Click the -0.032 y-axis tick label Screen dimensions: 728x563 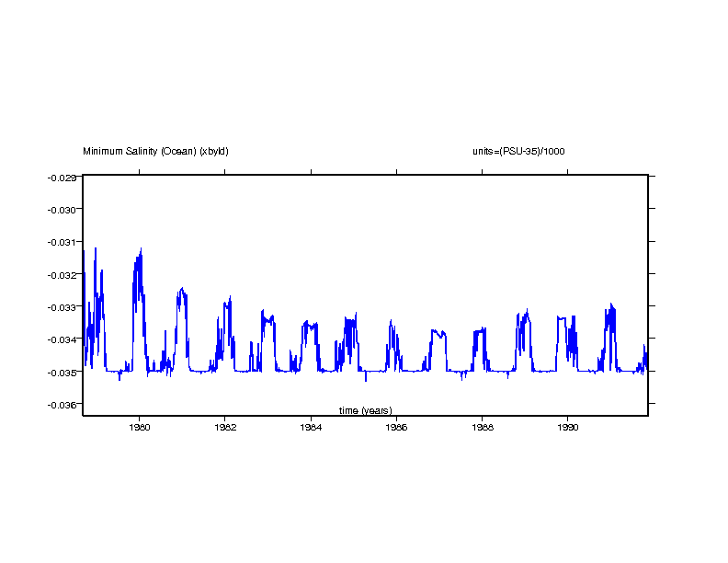pos(62,274)
